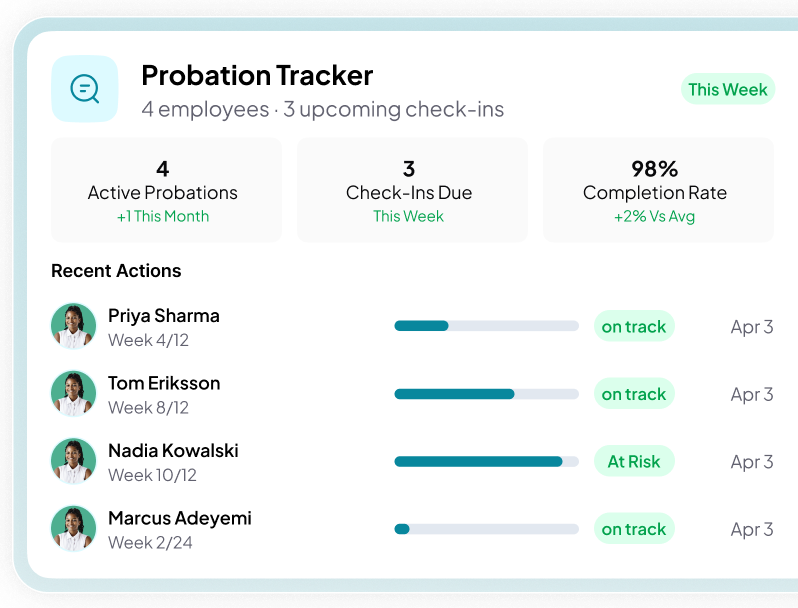Click the At Risk status badge

(634, 462)
